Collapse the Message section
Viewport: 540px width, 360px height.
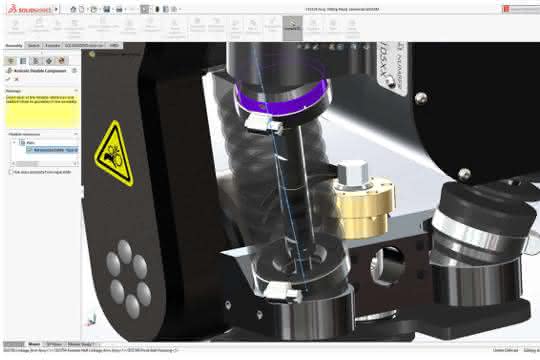click(76, 91)
